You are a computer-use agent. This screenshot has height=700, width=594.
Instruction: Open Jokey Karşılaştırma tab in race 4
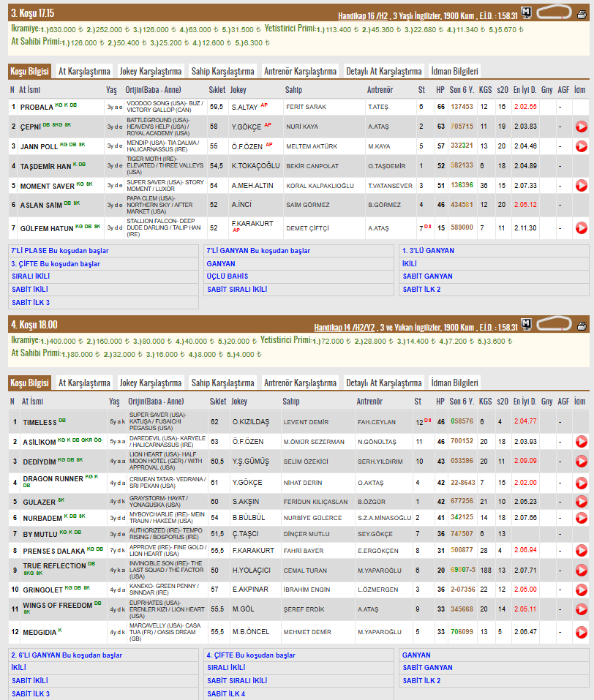tap(151, 383)
